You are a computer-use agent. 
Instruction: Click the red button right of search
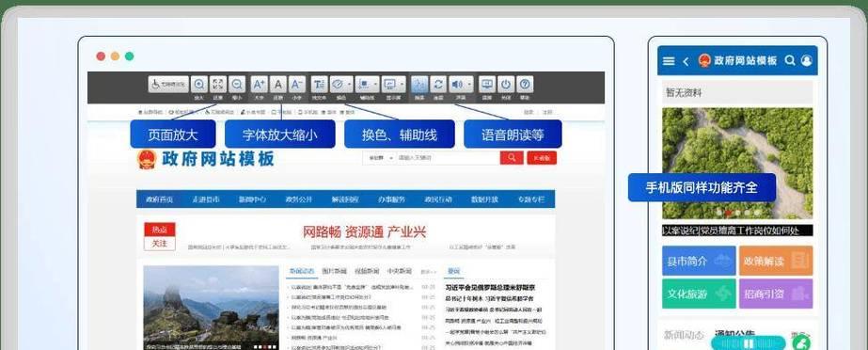542,158
